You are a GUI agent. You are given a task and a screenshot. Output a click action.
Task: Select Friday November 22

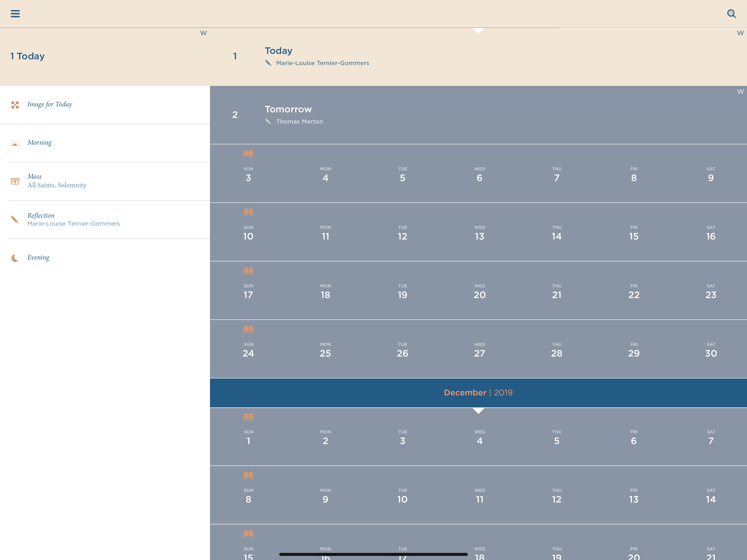(x=634, y=291)
